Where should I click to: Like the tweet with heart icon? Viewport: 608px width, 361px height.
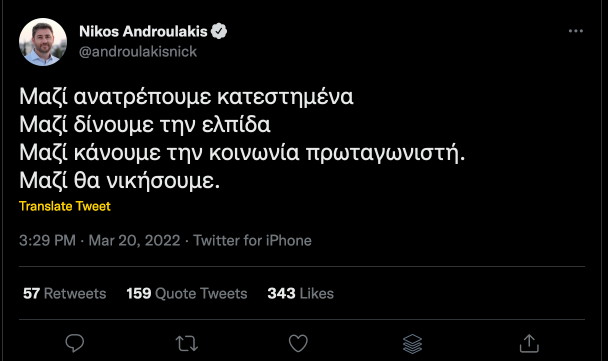click(x=298, y=343)
